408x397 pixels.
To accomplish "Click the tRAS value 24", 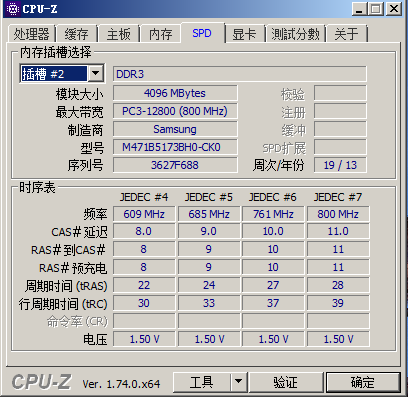I will (209, 285).
